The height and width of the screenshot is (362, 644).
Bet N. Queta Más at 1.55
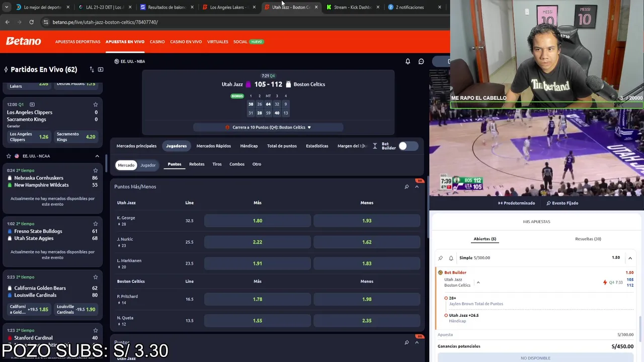[258, 320]
